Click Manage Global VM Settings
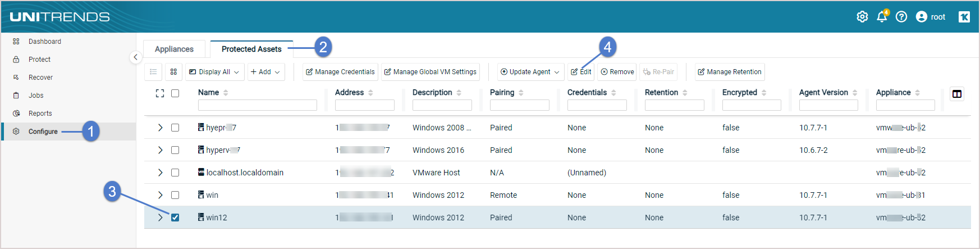 pyautogui.click(x=431, y=72)
